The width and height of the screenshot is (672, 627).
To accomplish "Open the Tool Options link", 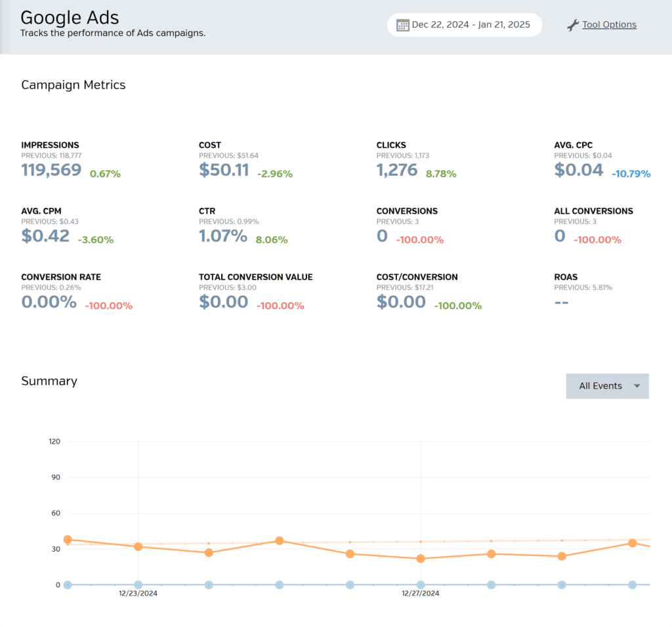I will (x=609, y=25).
